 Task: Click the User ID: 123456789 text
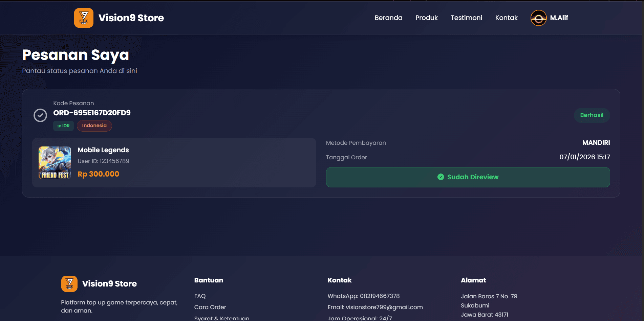pos(103,161)
